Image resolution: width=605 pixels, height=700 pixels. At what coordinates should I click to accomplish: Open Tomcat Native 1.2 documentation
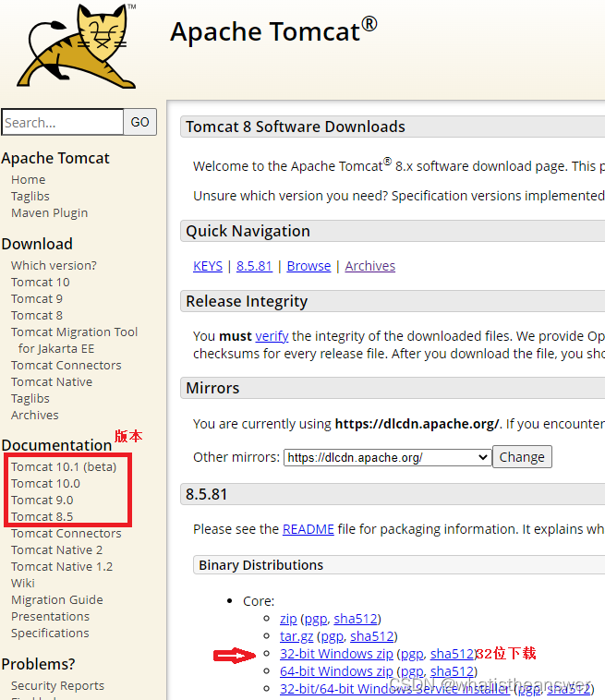pyautogui.click(x=62, y=566)
